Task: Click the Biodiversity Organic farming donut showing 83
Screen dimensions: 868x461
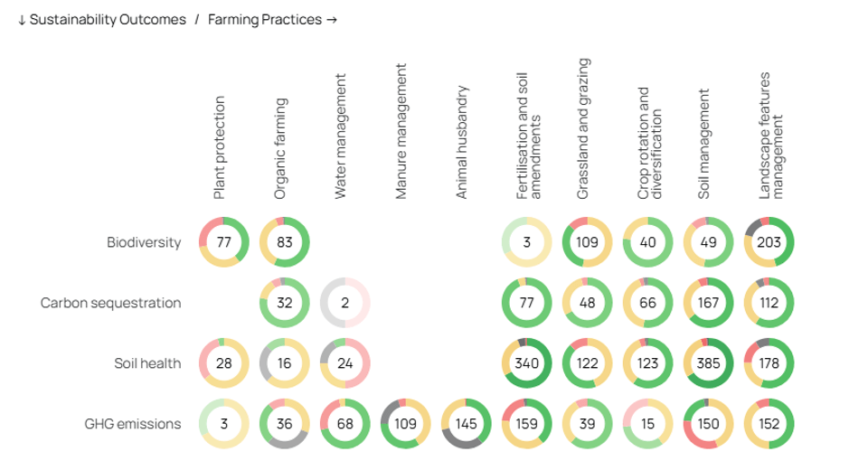Action: tap(284, 242)
